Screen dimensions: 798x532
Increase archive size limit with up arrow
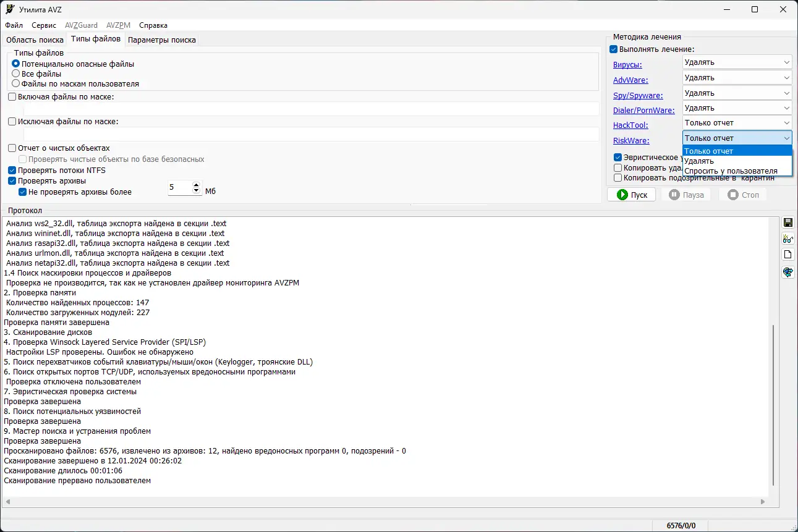coord(197,185)
